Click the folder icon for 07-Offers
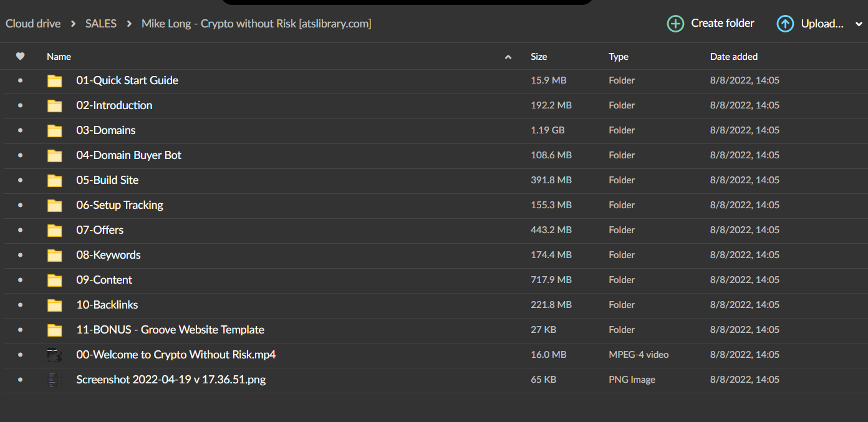Image resolution: width=868 pixels, height=422 pixels. point(55,230)
